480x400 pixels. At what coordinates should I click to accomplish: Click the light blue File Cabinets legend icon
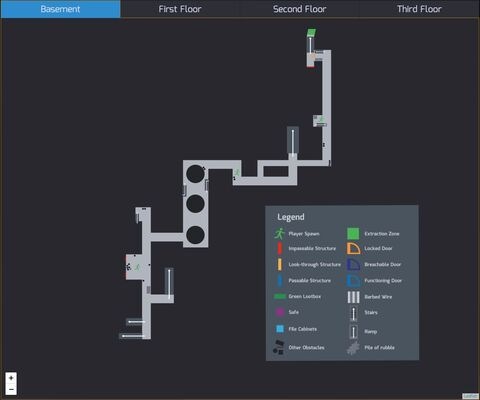[x=280, y=329]
